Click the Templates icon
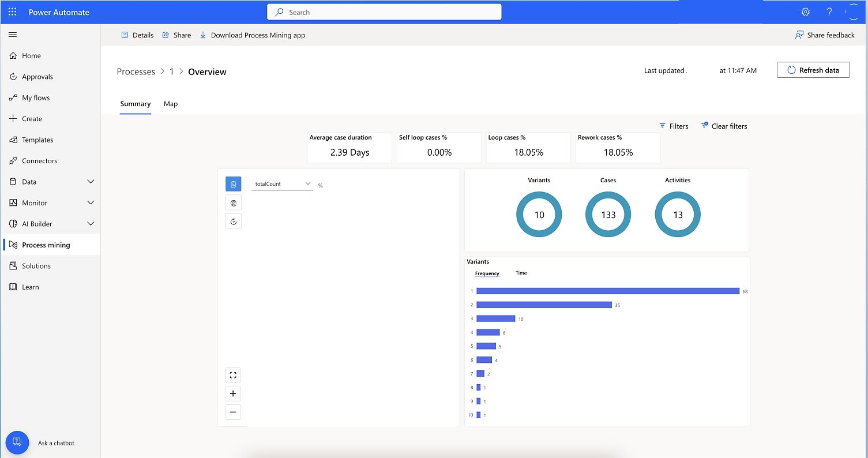 pos(13,140)
